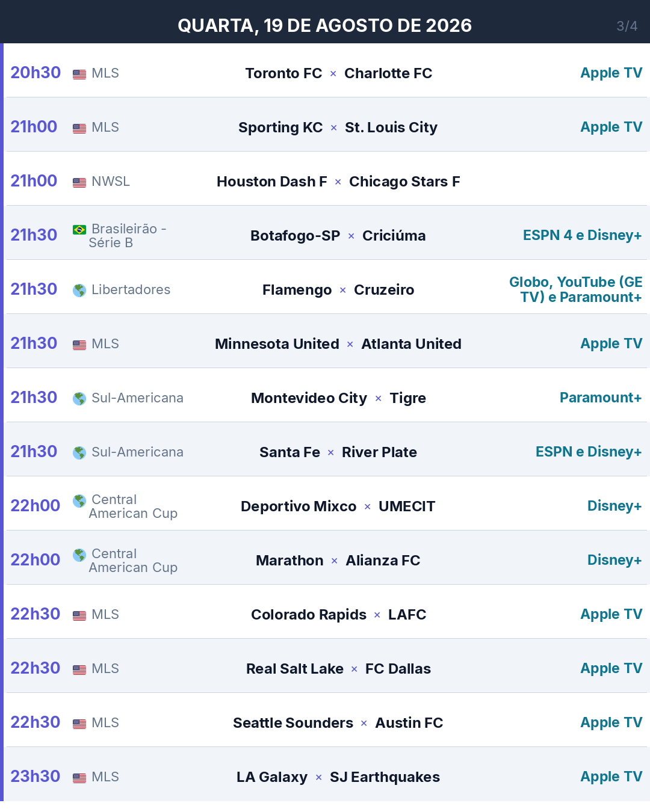The height and width of the screenshot is (812, 650).
Task: Open Apple TV link for Toronto FC match
Action: coord(611,73)
